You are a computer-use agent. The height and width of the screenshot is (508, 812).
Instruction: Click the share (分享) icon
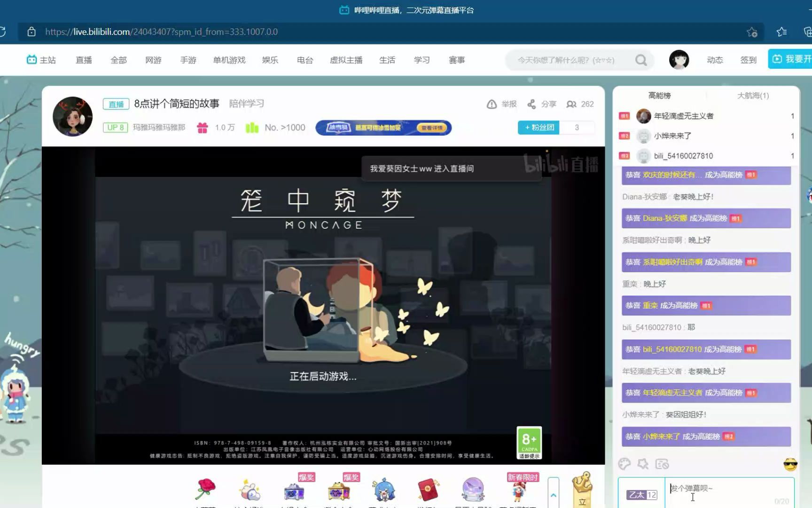tap(531, 104)
